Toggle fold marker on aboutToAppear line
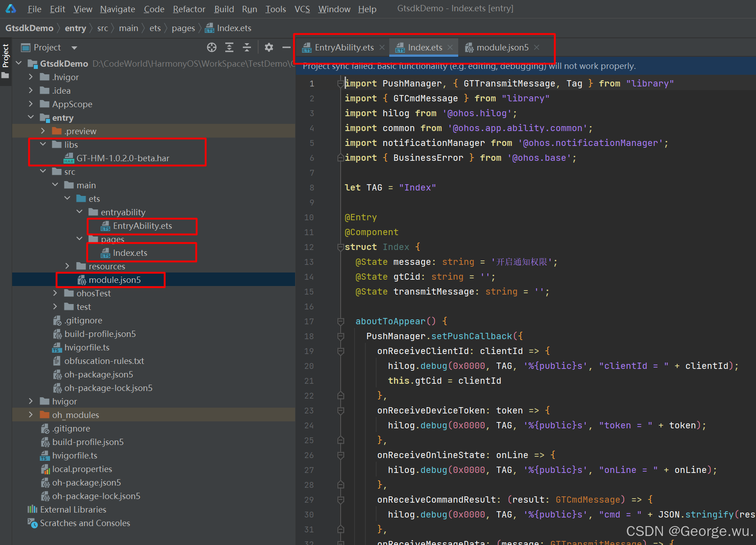Viewport: 756px width, 545px height. click(341, 321)
